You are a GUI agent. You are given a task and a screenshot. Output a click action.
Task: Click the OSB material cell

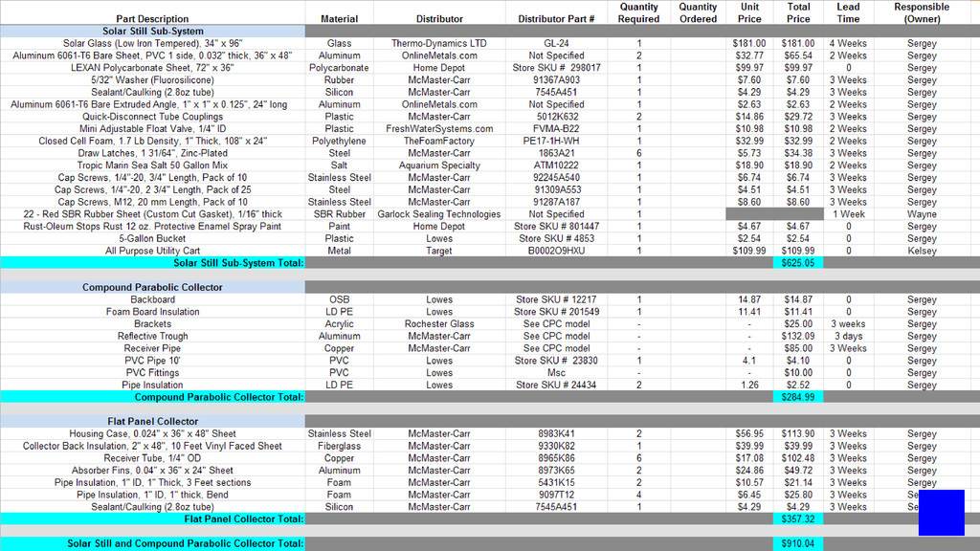tap(340, 299)
